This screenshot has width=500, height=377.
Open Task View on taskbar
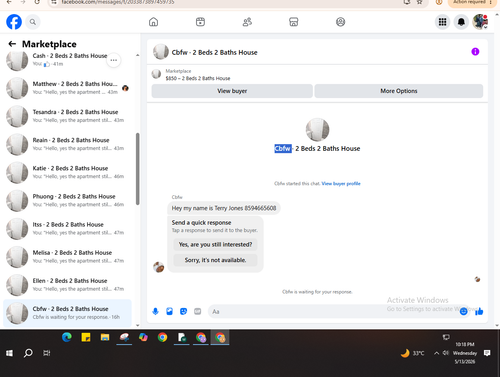click(x=47, y=353)
